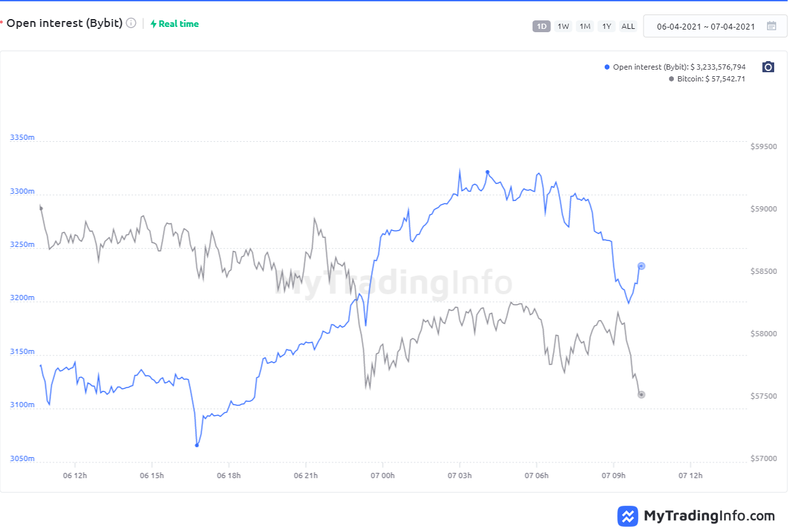The height and width of the screenshot is (532, 788).
Task: Open the date range 06-04-2021 ~ 07-04-2021 field
Action: tap(705, 26)
